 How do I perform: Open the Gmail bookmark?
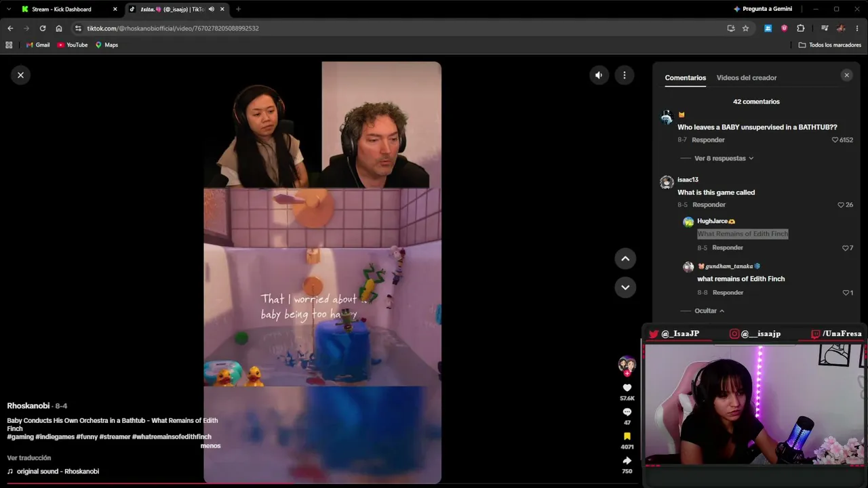point(38,45)
